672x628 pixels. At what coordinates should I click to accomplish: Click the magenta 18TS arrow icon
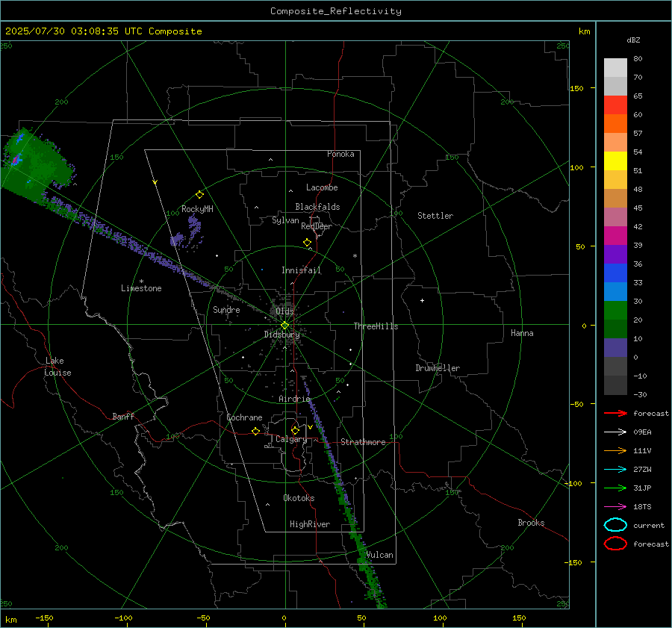coord(615,507)
